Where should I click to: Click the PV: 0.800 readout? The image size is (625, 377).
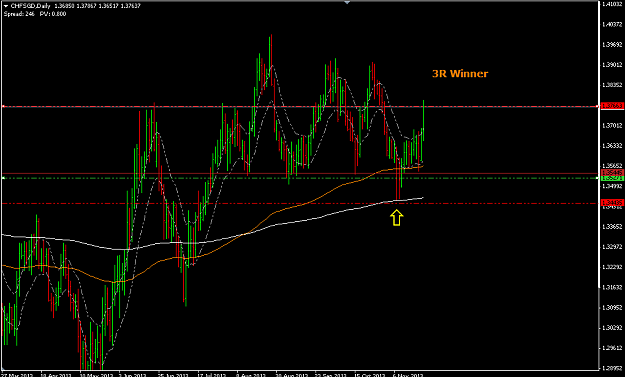point(53,14)
